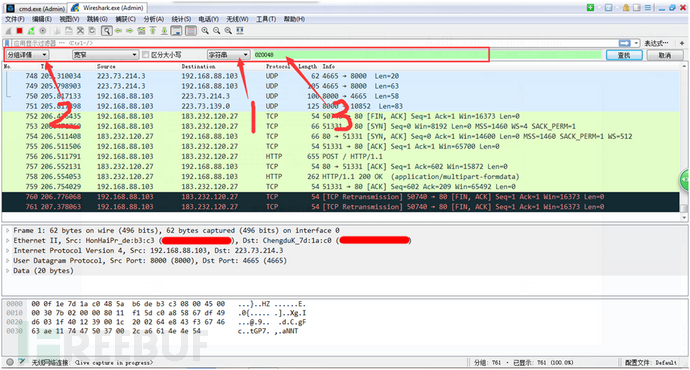Click the find input containing 020048

[x=427, y=55]
